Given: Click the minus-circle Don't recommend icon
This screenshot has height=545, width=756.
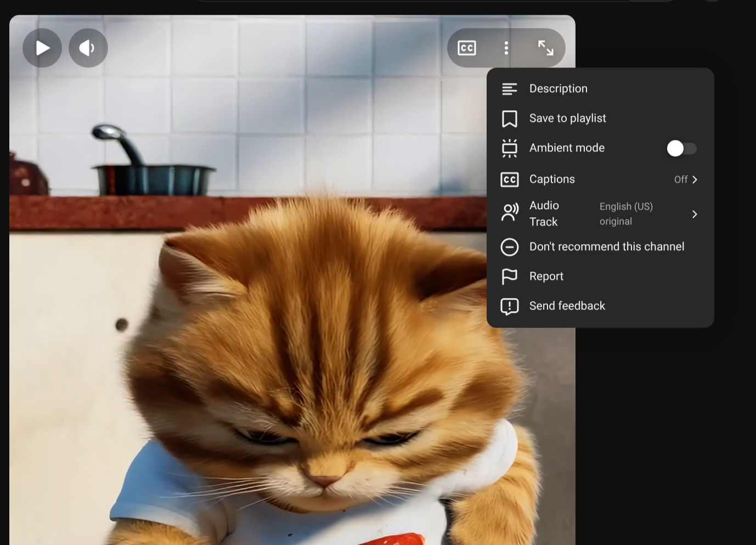Looking at the screenshot, I should coord(510,247).
